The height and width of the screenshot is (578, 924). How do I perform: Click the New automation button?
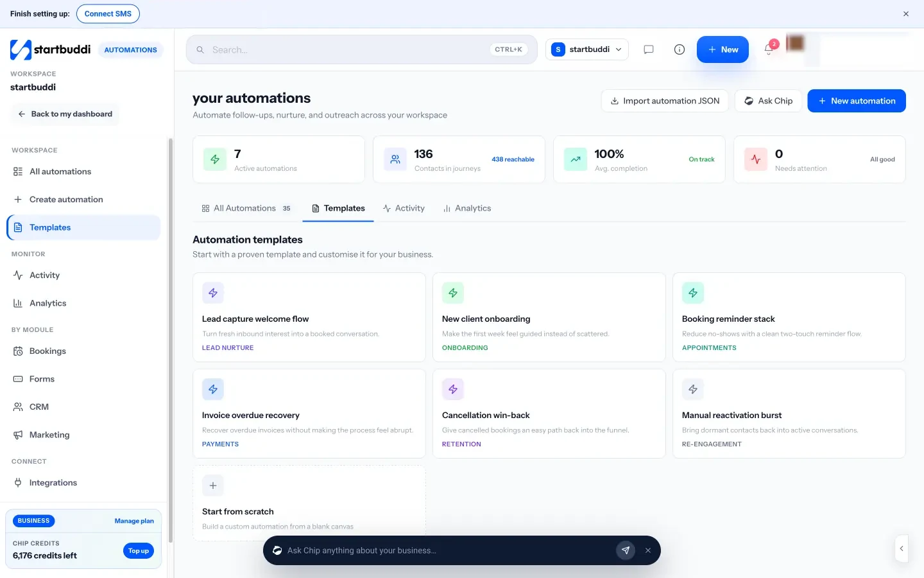point(857,101)
